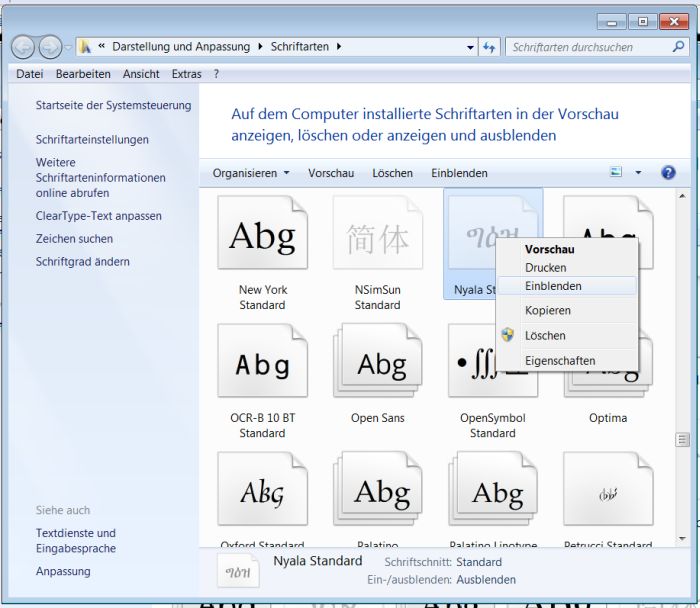This screenshot has height=608, width=700.
Task: Open Textdienste und Eingabesprache link
Action: click(76, 541)
